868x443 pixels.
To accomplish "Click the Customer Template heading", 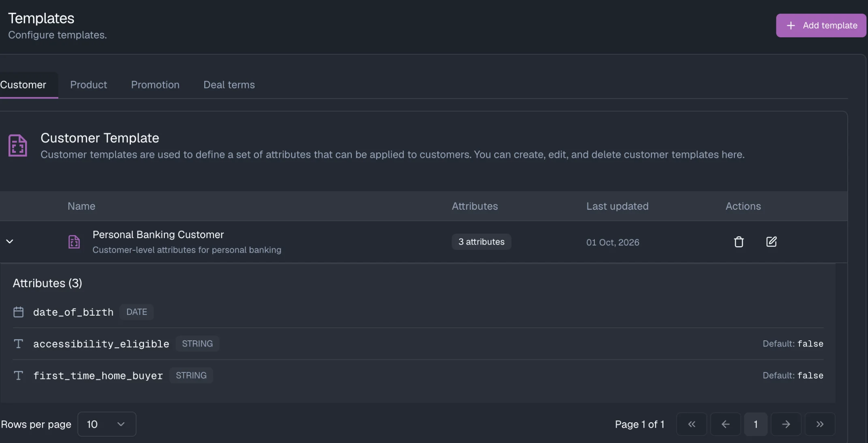I will (x=100, y=138).
